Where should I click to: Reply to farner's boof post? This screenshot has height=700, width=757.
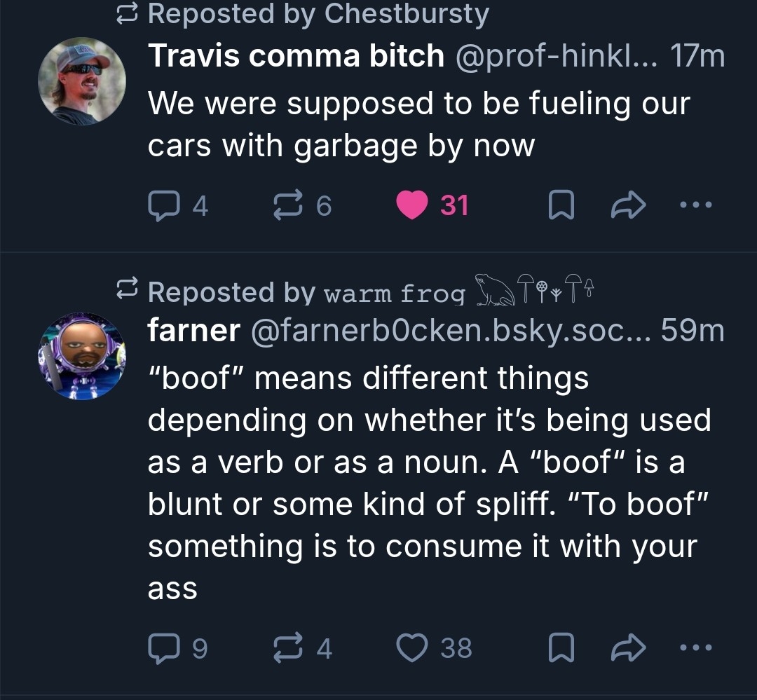(x=163, y=648)
